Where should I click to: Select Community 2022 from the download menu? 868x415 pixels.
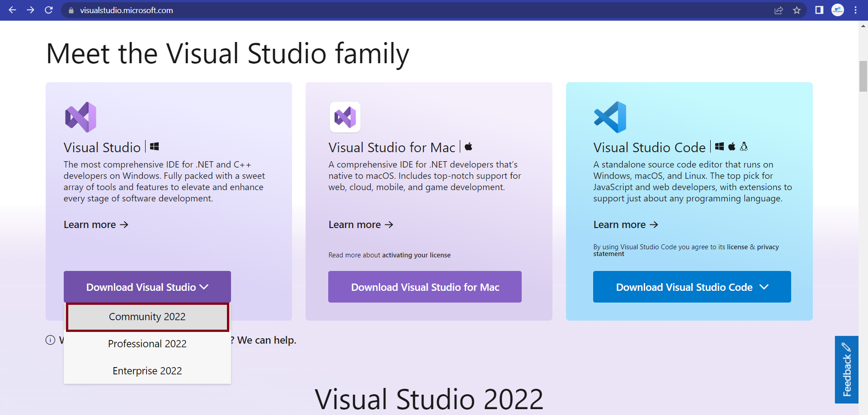(147, 317)
